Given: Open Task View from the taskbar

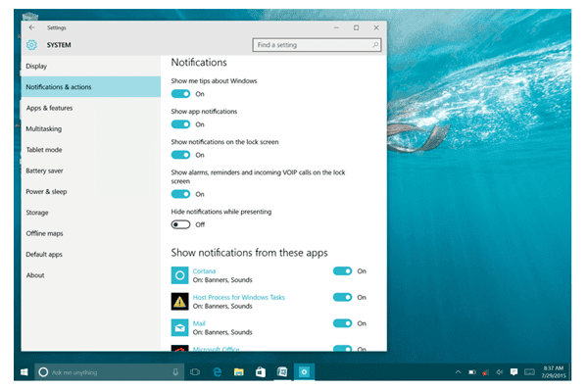Looking at the screenshot, I should point(195,372).
